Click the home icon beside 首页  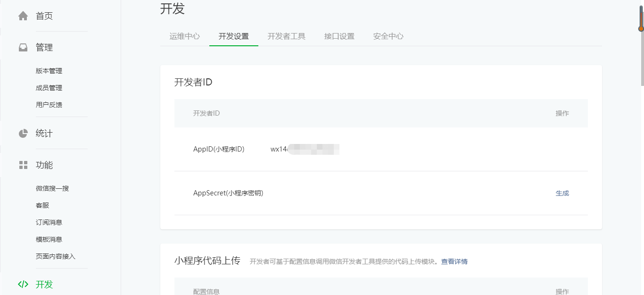23,16
